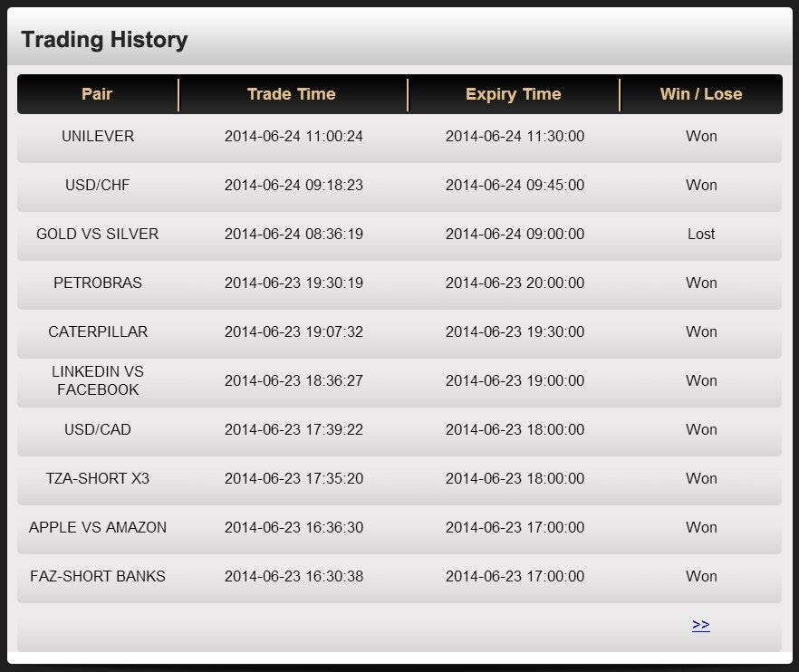The image size is (799, 672).
Task: Select the FAZ-SHORT BANKS pair cell
Action: click(98, 576)
